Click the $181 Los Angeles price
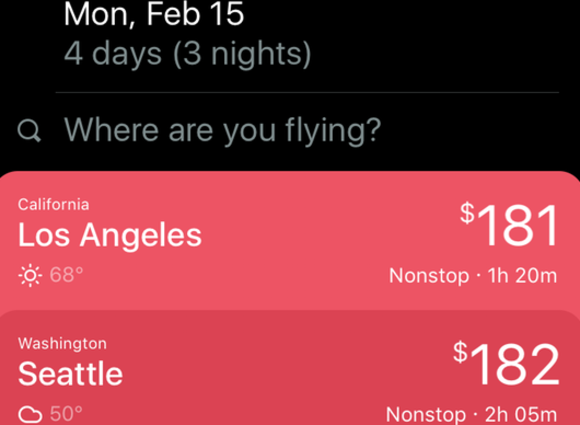This screenshot has width=580, height=425. coord(509,225)
